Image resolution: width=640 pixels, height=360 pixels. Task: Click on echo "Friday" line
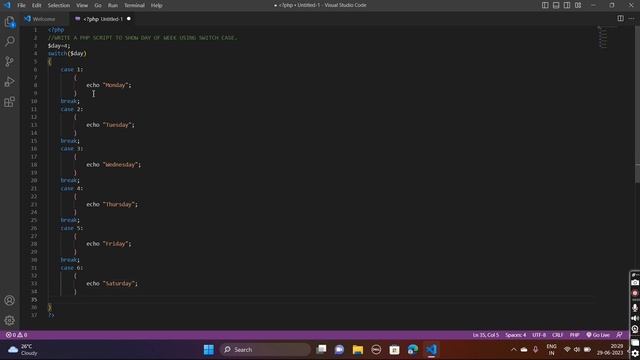point(109,244)
